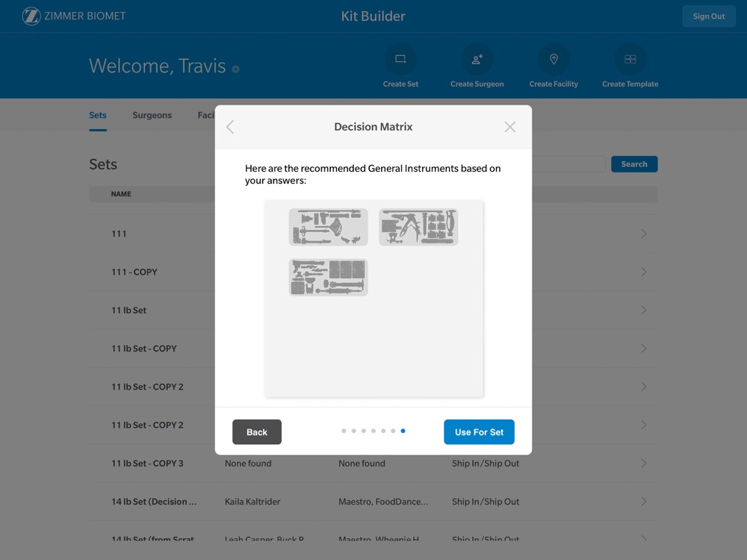Click the Create Template label
747x560 pixels.
point(630,84)
